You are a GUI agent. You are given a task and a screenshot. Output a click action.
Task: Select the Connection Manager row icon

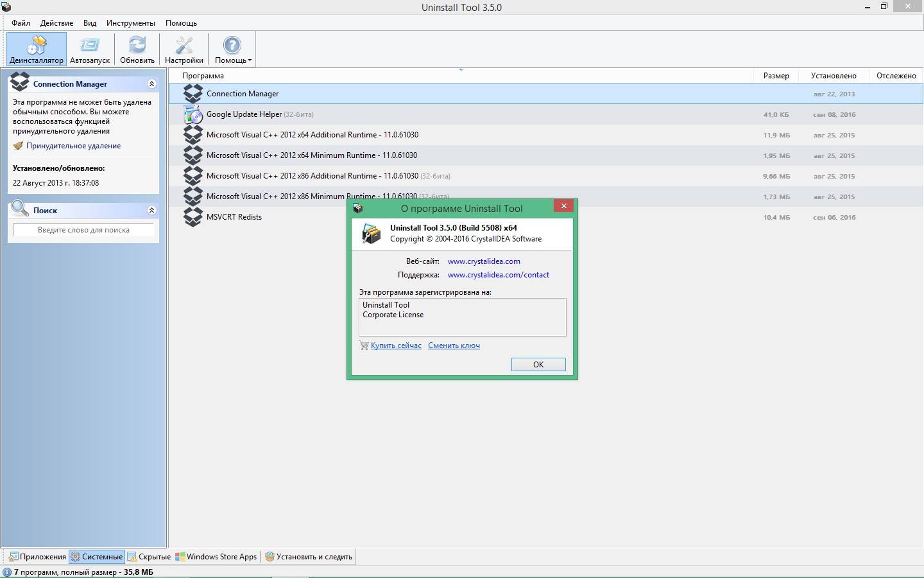193,94
